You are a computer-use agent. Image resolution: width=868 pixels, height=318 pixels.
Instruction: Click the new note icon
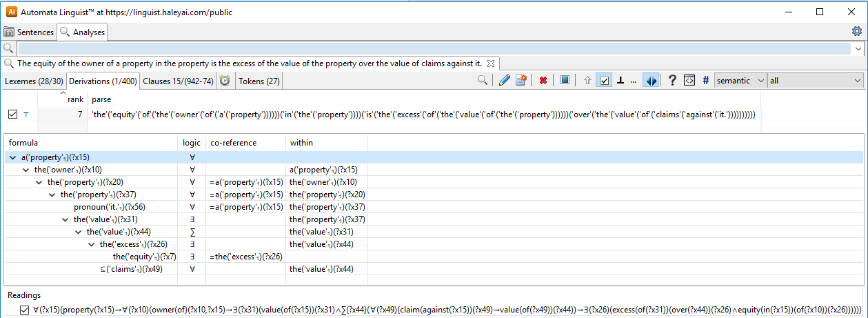point(521,81)
